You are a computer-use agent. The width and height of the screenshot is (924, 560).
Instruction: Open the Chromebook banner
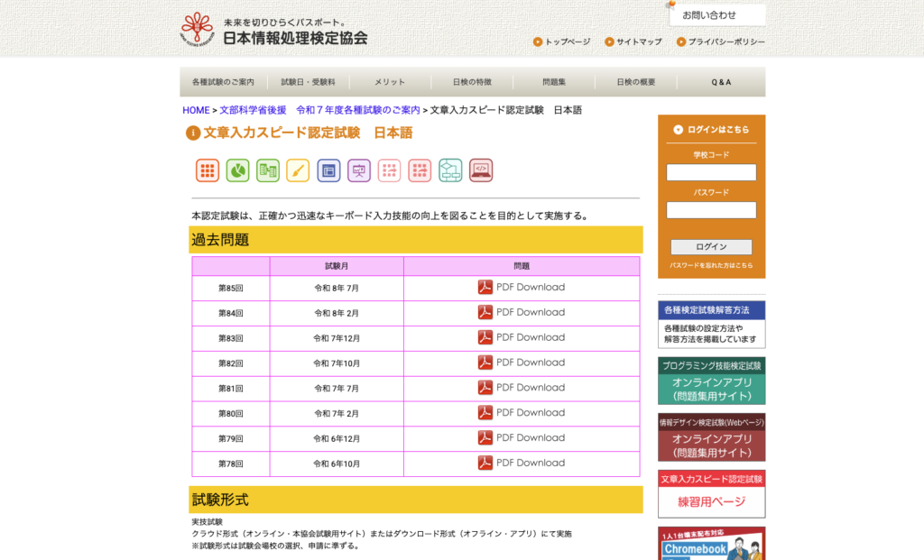[712, 544]
